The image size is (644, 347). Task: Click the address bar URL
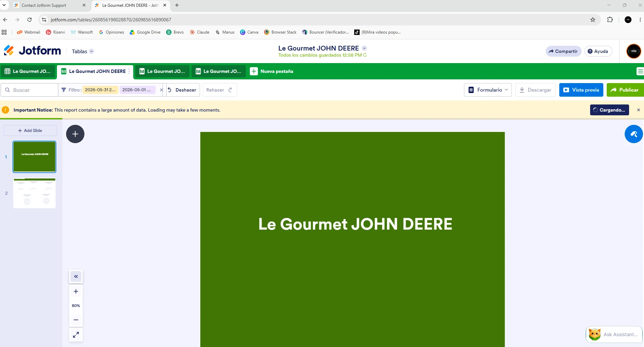click(111, 20)
